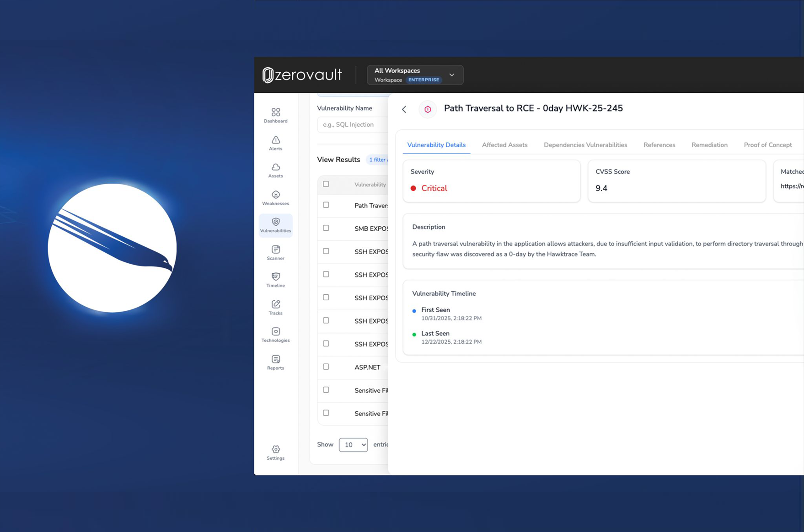Open Reports from the sidebar
This screenshot has height=532, width=804.
pyautogui.click(x=275, y=362)
